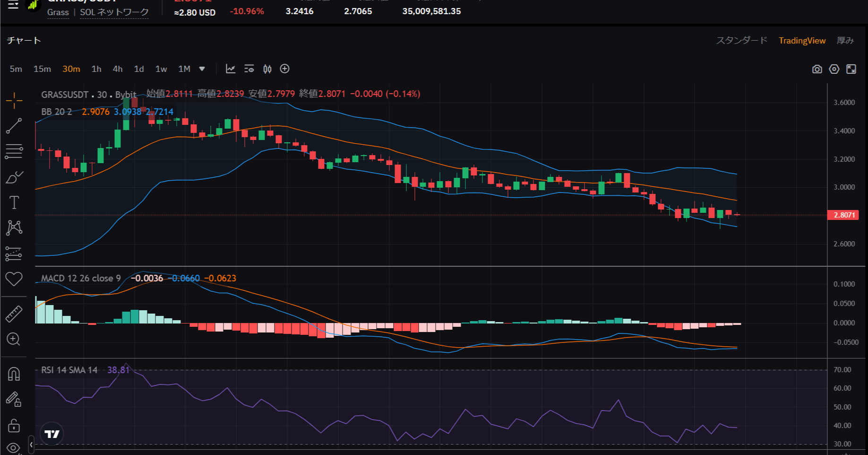Click the heart favorites icon

coord(14,279)
